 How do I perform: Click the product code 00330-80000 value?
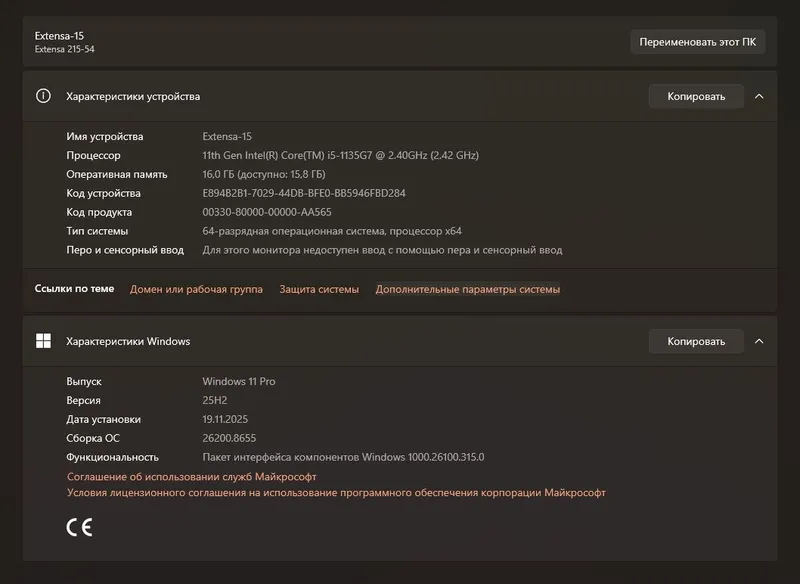coord(267,212)
